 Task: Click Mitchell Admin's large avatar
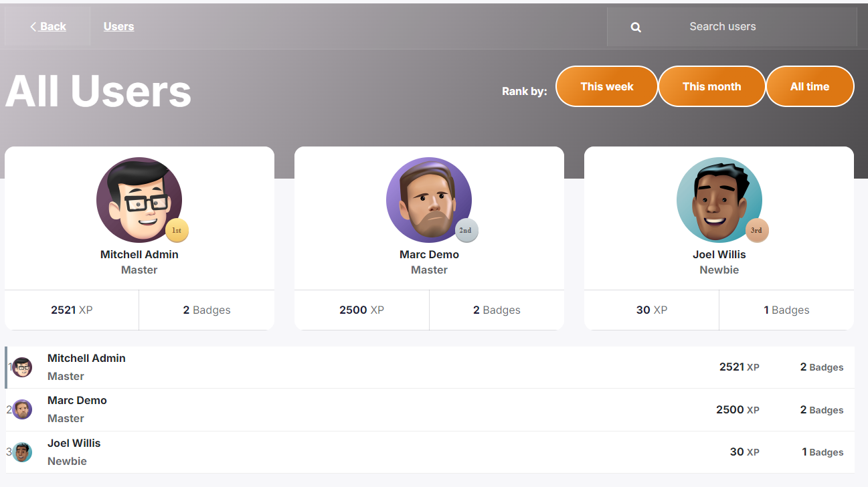(x=139, y=199)
